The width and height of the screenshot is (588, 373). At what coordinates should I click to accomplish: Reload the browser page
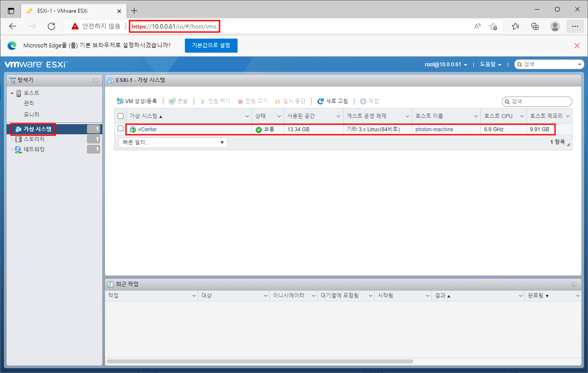coord(51,26)
